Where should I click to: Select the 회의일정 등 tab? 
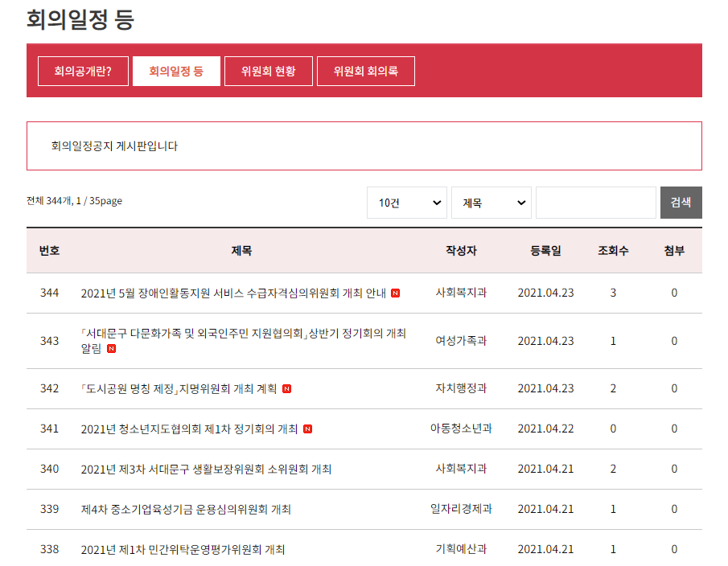coord(176,71)
